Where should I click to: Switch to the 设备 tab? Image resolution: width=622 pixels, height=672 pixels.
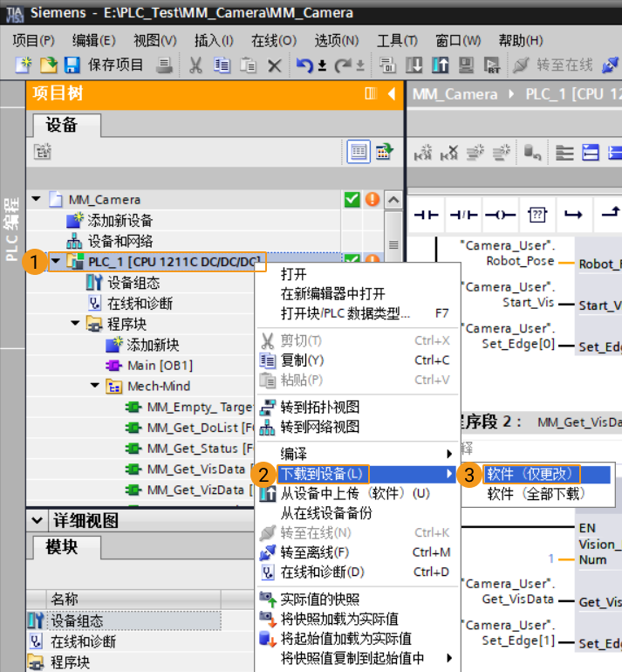click(67, 125)
